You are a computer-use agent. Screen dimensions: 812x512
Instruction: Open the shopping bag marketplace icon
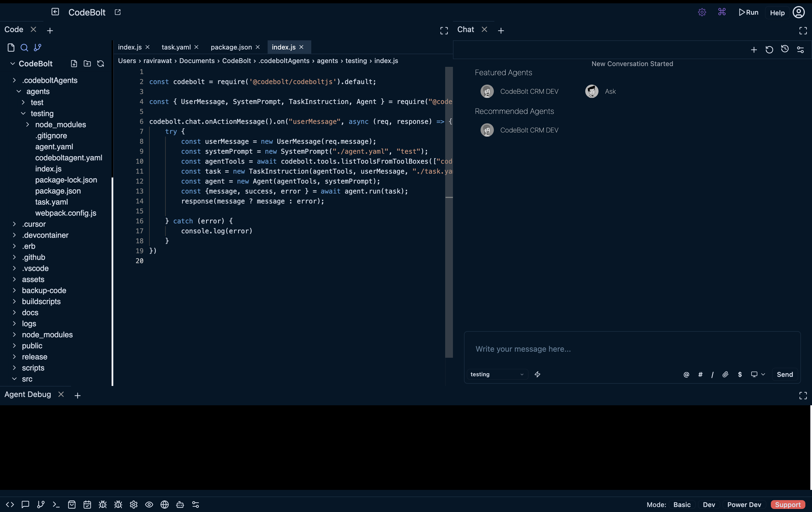[72, 505]
